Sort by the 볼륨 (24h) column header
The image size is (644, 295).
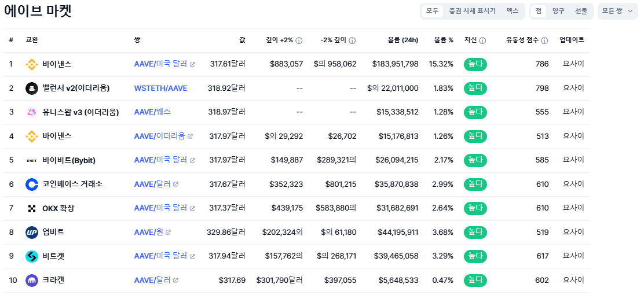tap(403, 40)
